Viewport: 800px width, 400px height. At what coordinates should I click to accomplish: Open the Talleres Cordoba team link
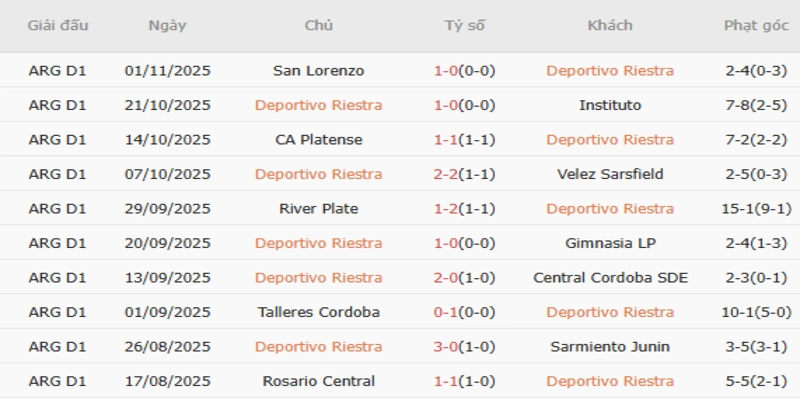pyautogui.click(x=318, y=312)
